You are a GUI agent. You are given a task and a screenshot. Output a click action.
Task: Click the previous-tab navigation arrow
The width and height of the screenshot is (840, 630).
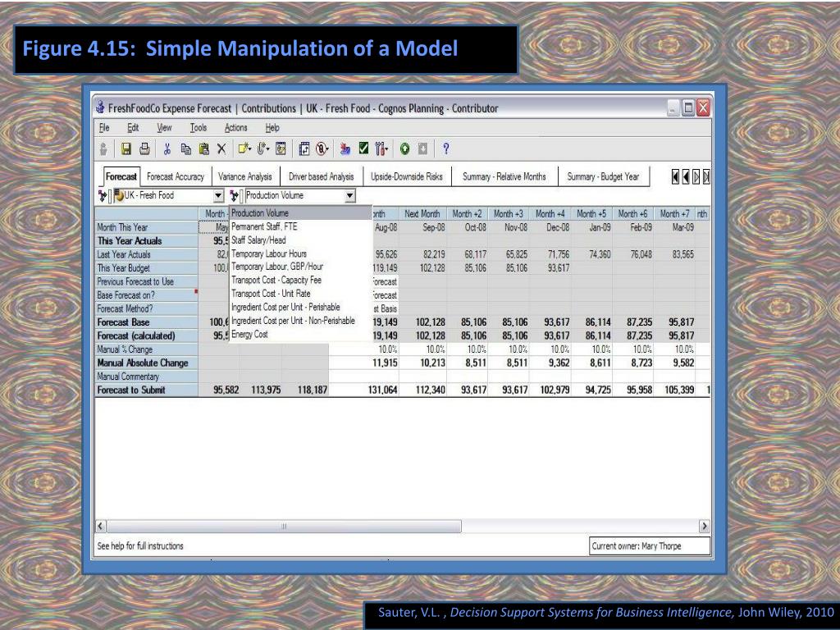pyautogui.click(x=686, y=177)
